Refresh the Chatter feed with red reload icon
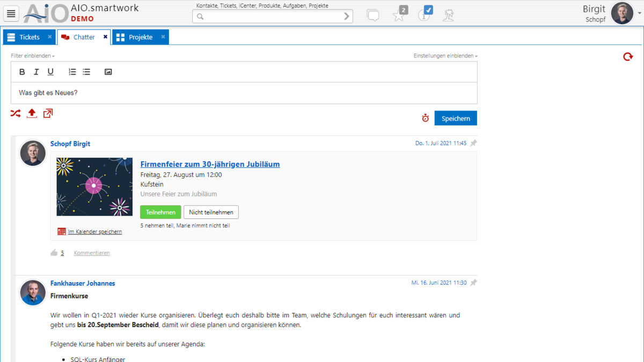The height and width of the screenshot is (362, 644). (627, 57)
